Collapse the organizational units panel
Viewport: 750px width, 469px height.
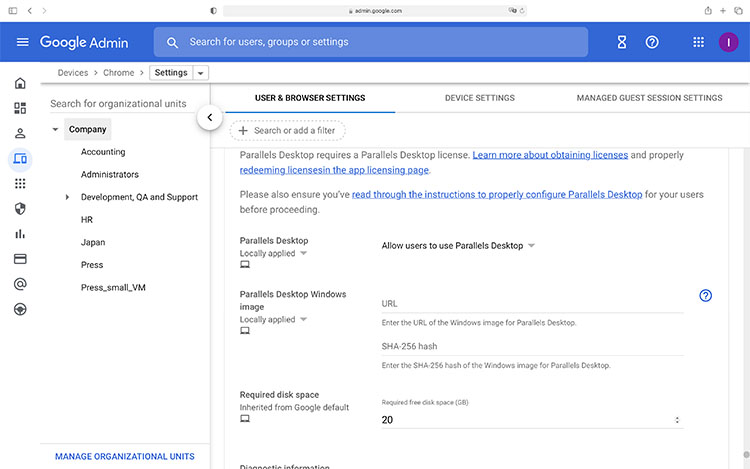[x=210, y=117]
